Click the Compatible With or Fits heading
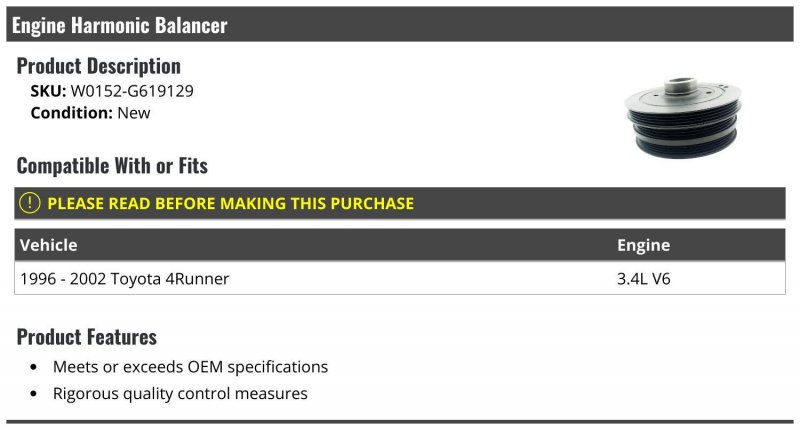 112,166
